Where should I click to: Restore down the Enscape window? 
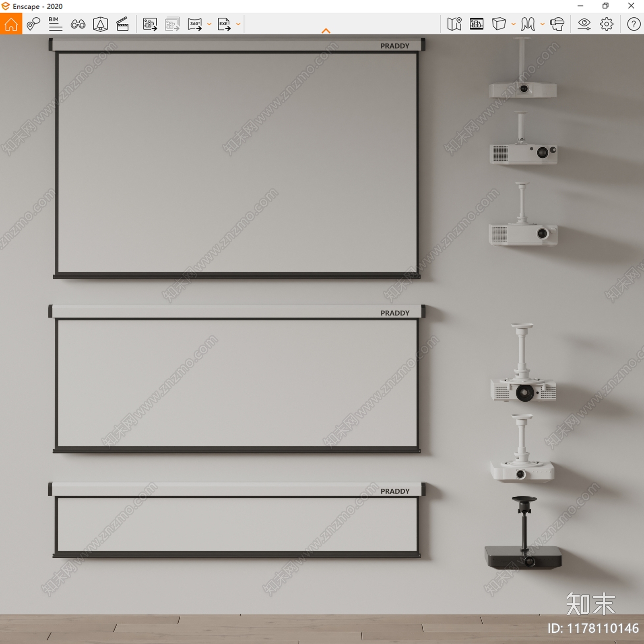606,6
